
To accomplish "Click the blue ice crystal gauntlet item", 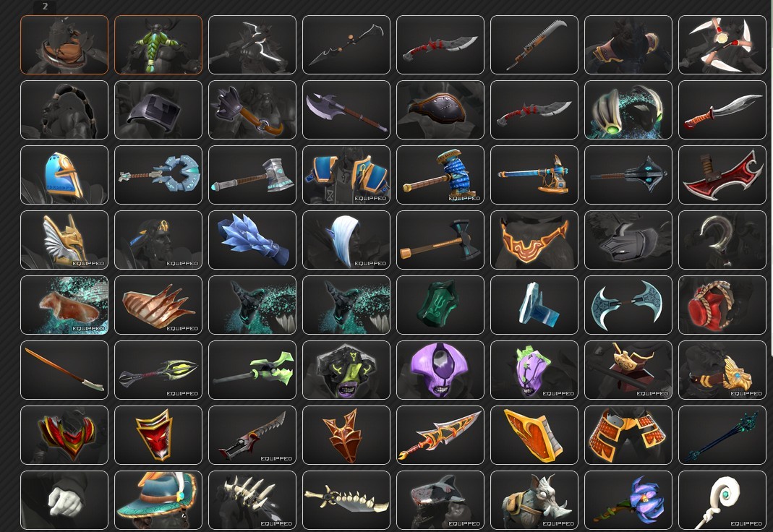I will (252, 240).
